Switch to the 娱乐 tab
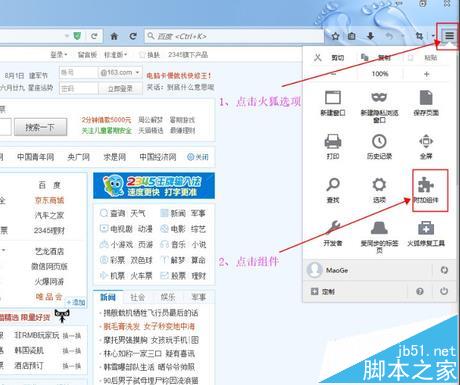The width and height of the screenshot is (460, 385). point(168,297)
